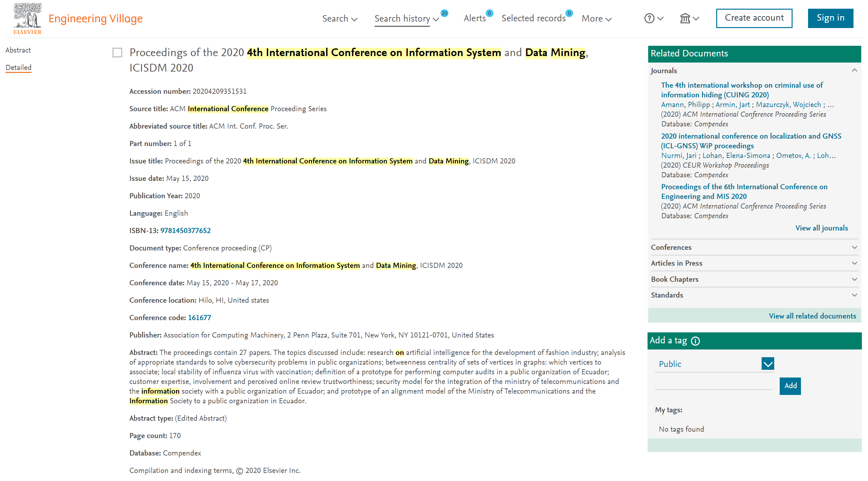The width and height of the screenshot is (868, 481).
Task: Click the Accession number 20204209351531 text
Action: [x=188, y=92]
